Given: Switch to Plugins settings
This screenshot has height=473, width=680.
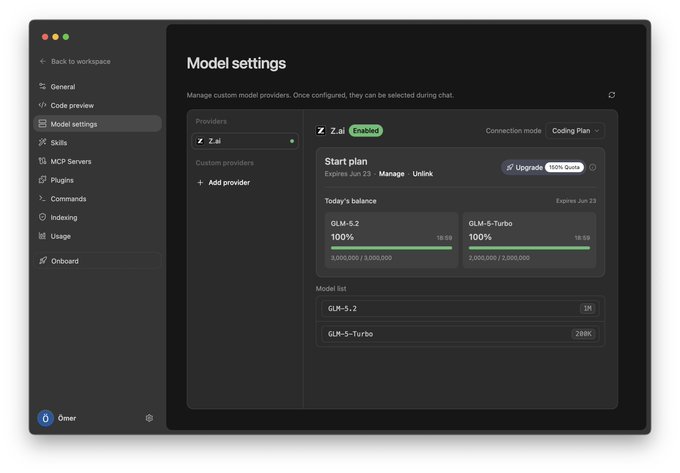Looking at the screenshot, I should pos(97,179).
